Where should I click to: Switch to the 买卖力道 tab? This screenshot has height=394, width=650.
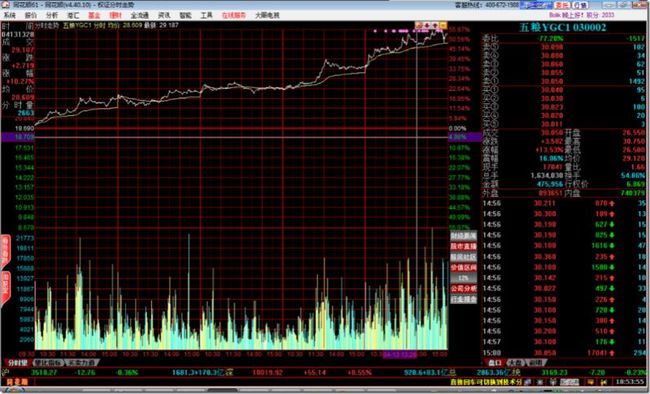coord(81,363)
